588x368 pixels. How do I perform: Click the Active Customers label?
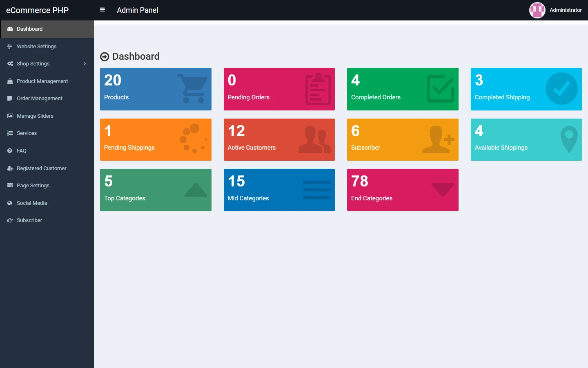point(252,148)
